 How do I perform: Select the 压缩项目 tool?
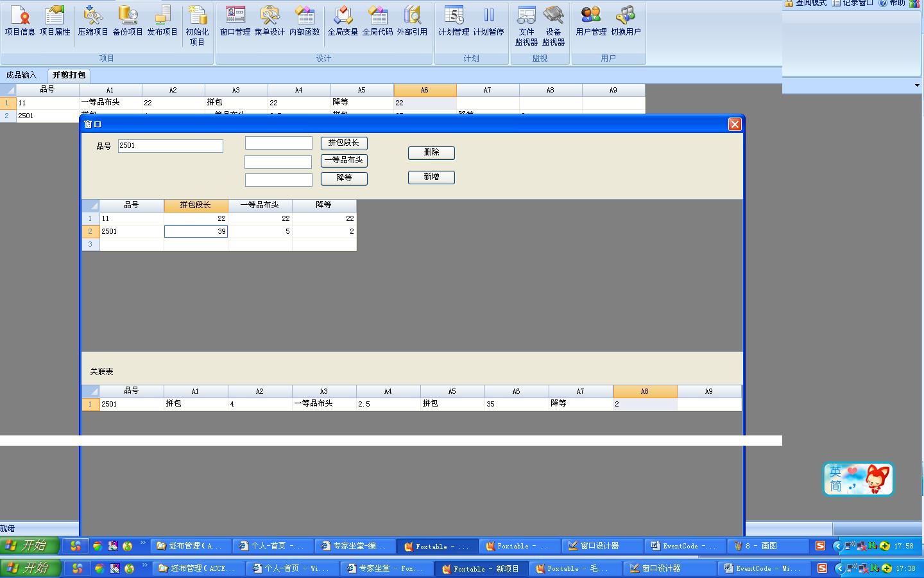(93, 21)
